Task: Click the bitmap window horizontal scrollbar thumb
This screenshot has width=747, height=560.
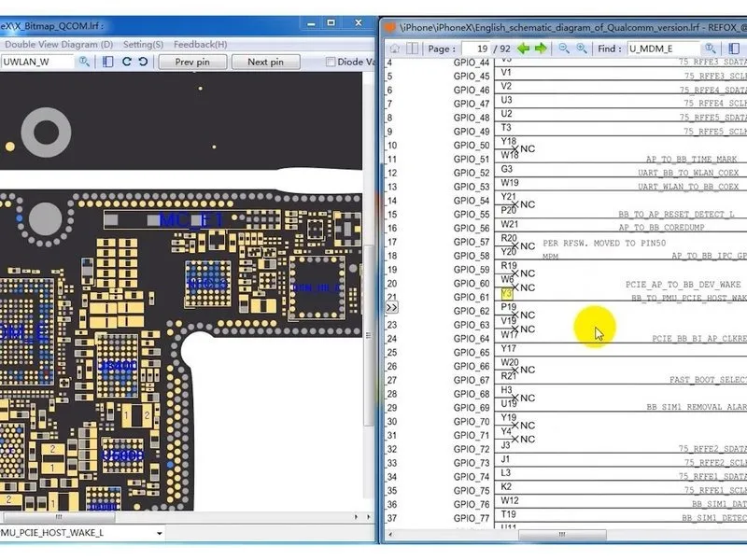Action: 59,517
